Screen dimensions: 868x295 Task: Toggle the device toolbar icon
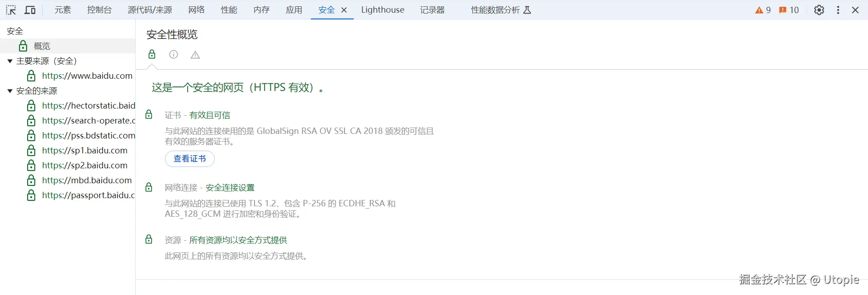click(x=30, y=10)
